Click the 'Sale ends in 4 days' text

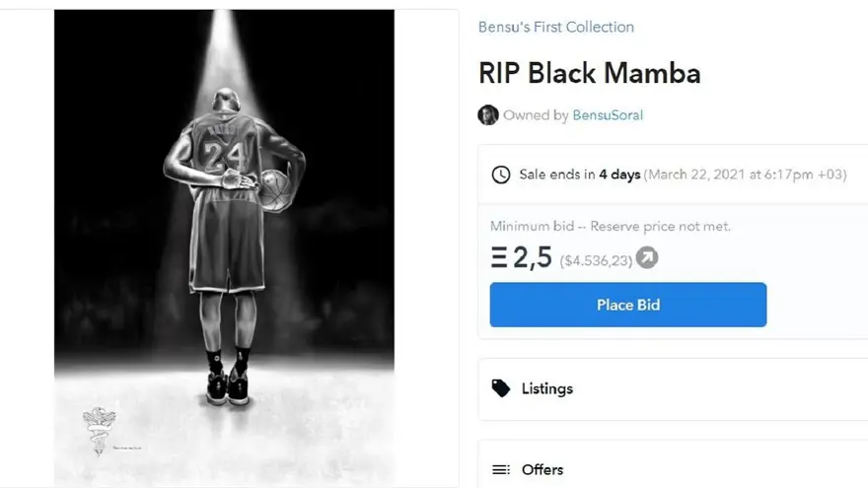click(580, 174)
